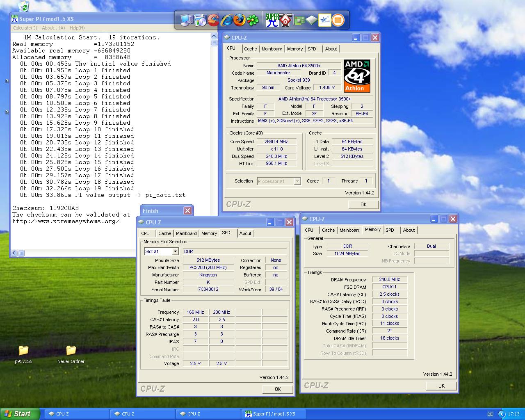Select Mainboard tab in Memory window
The height and width of the screenshot is (420, 525).
tap(350, 230)
